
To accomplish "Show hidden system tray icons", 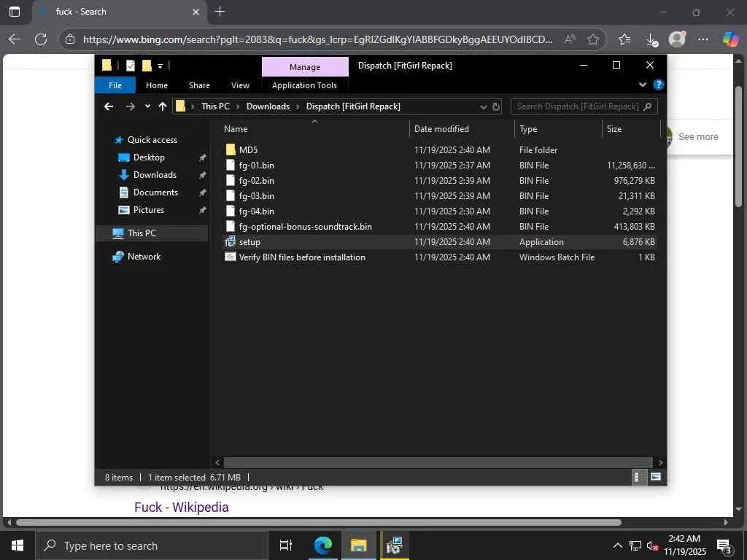I will coord(617,545).
